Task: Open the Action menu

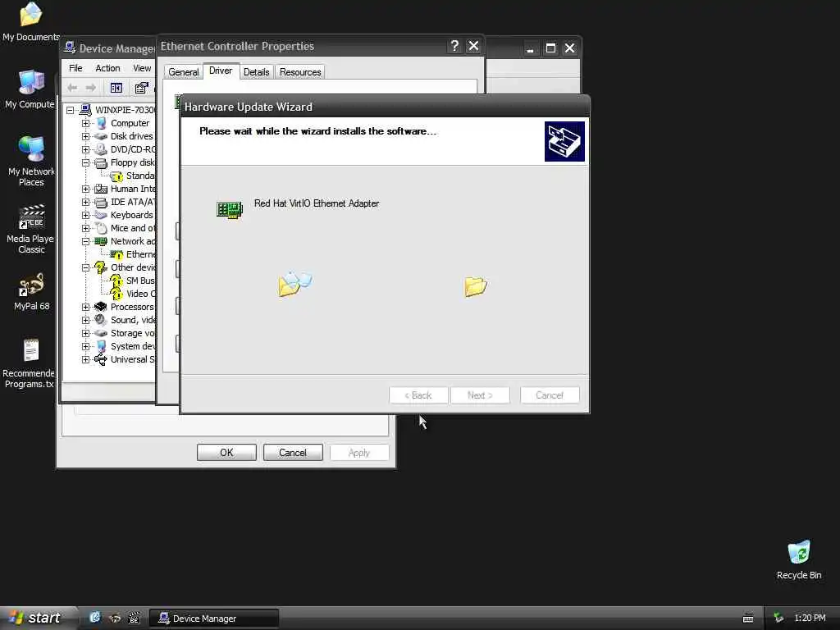Action: click(107, 68)
